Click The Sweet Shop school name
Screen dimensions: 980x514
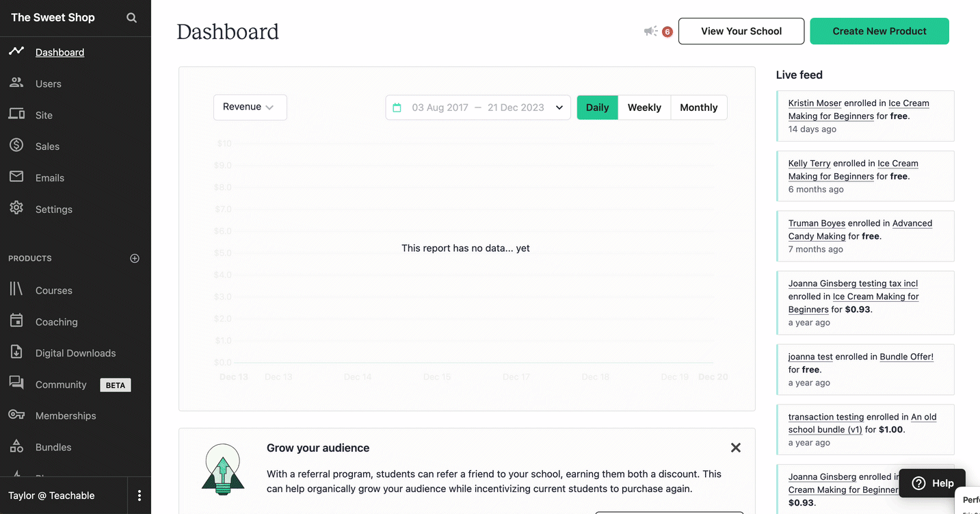[53, 18]
